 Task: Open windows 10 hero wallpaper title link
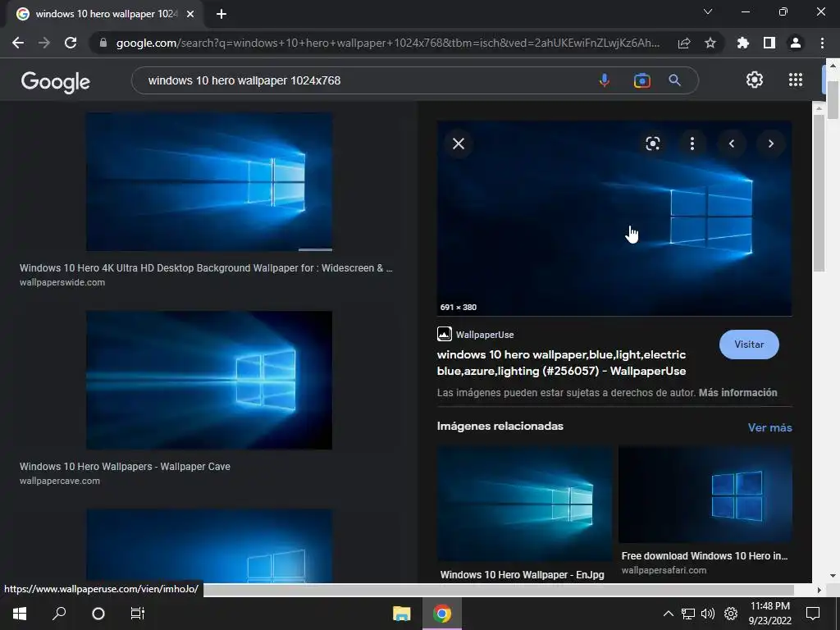point(561,363)
